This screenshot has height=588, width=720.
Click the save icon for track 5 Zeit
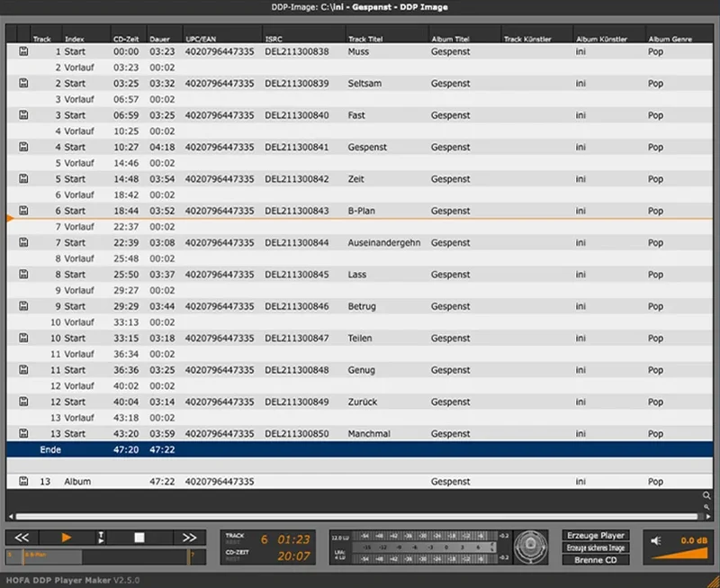(23, 178)
